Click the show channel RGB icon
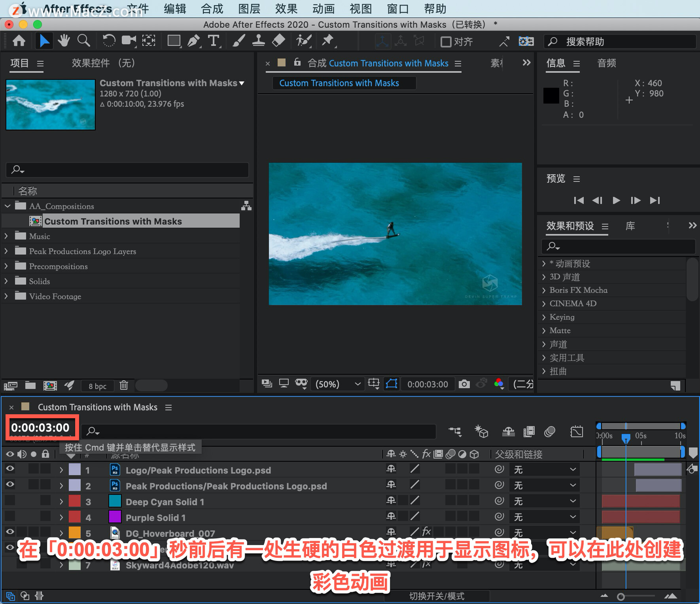The width and height of the screenshot is (700, 604). (x=499, y=383)
